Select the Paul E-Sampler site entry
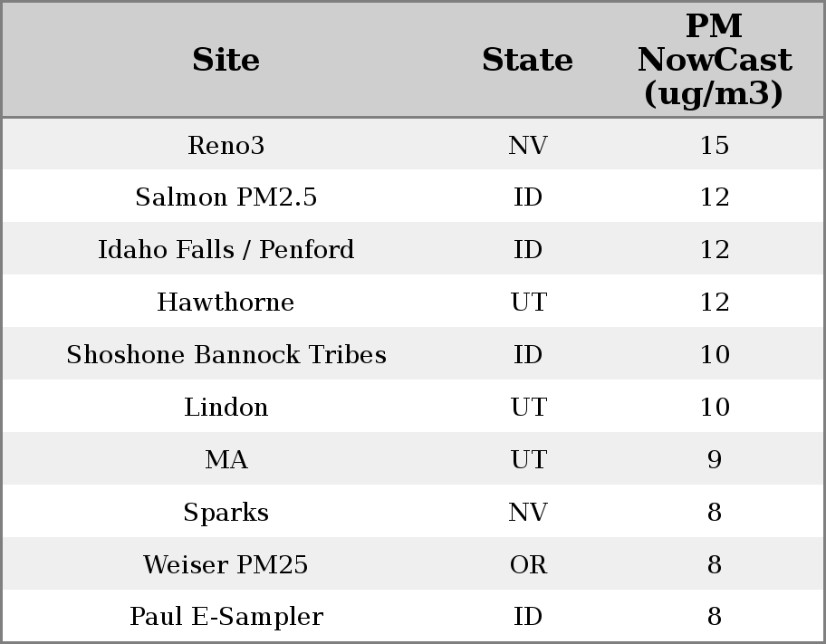Viewport: 826px width, 644px height. (x=226, y=617)
